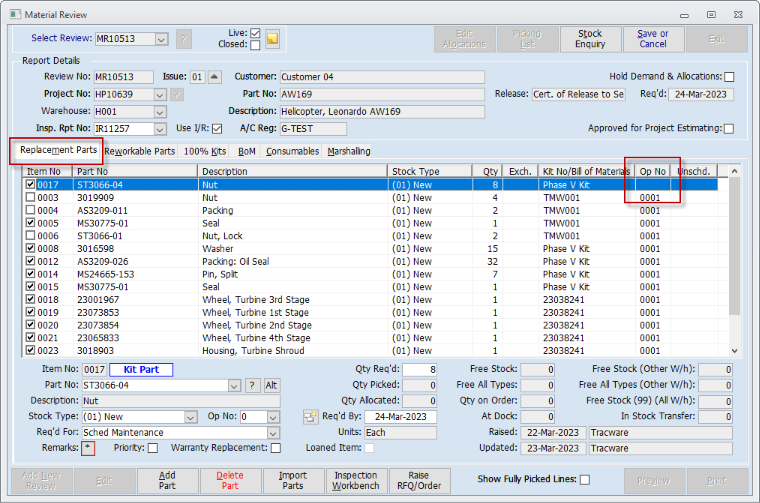The width and height of the screenshot is (760, 503).
Task: Tick the Priority checkbox
Action: [x=153, y=448]
